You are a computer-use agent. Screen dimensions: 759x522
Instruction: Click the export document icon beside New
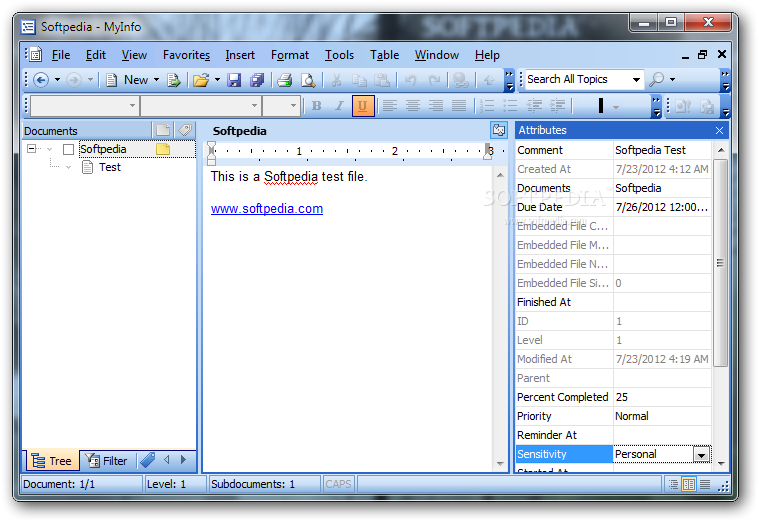174,80
